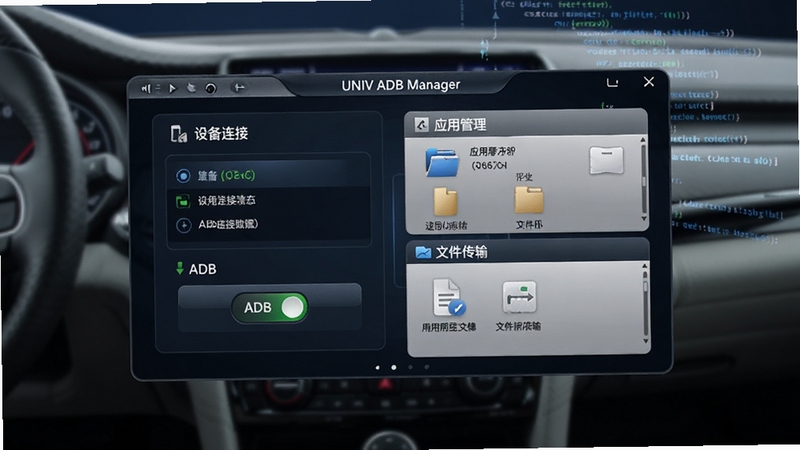Open the tan folder labeled 文件

[529, 200]
